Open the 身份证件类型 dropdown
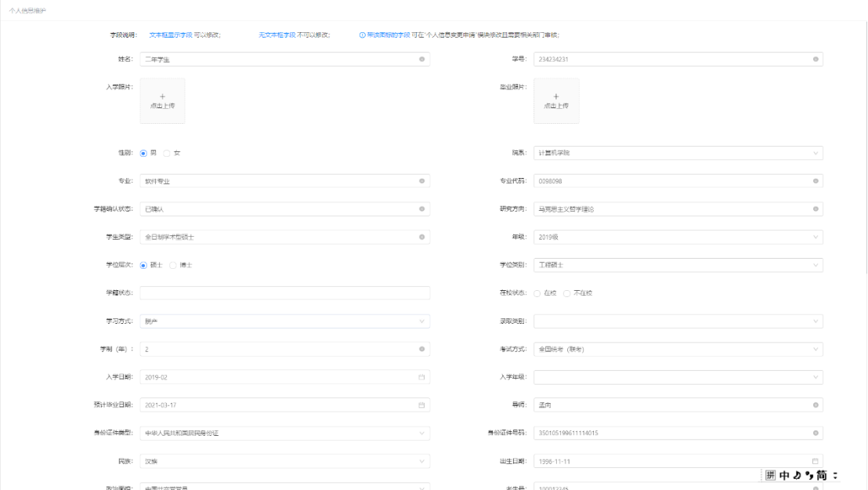 (284, 433)
